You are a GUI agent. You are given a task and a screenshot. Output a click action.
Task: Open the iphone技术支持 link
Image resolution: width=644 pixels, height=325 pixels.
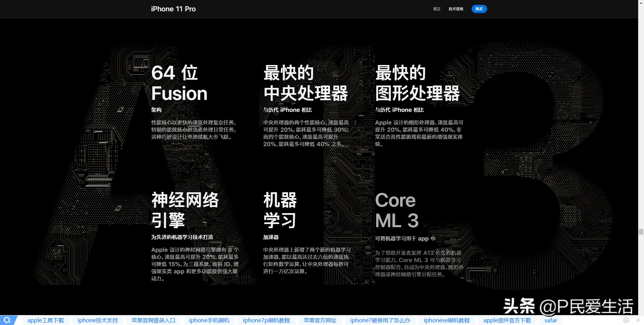98,320
